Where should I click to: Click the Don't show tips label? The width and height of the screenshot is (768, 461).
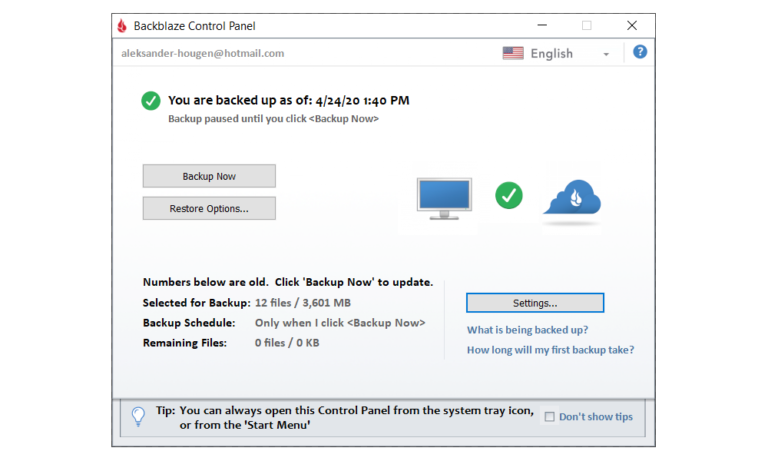click(x=596, y=416)
